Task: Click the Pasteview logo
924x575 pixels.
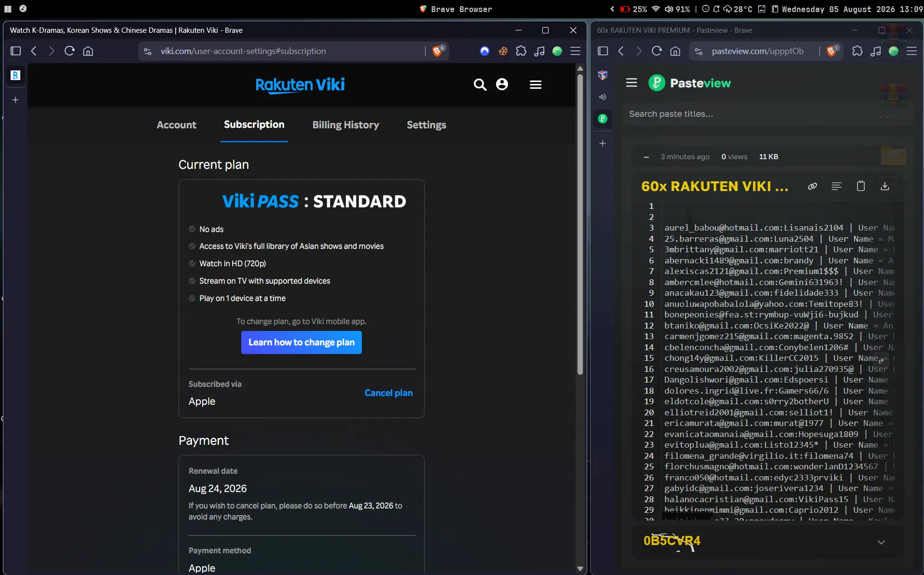Action: point(690,83)
